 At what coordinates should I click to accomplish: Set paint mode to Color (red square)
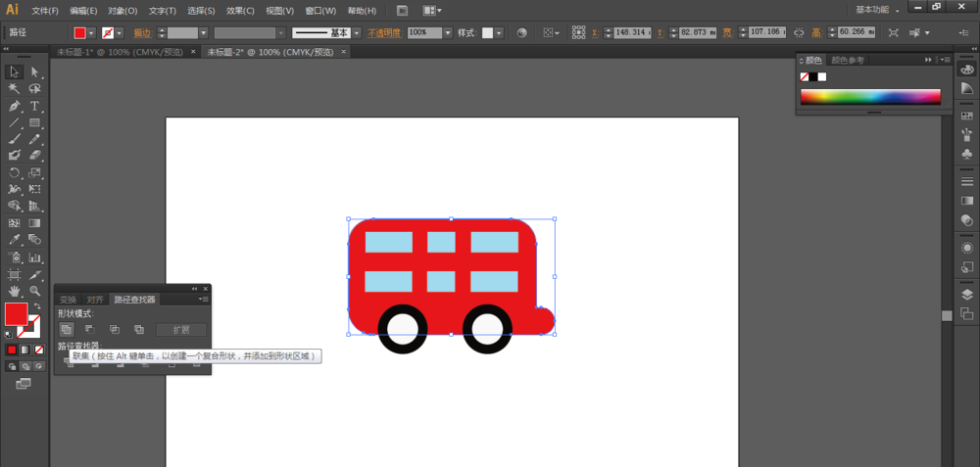12,350
